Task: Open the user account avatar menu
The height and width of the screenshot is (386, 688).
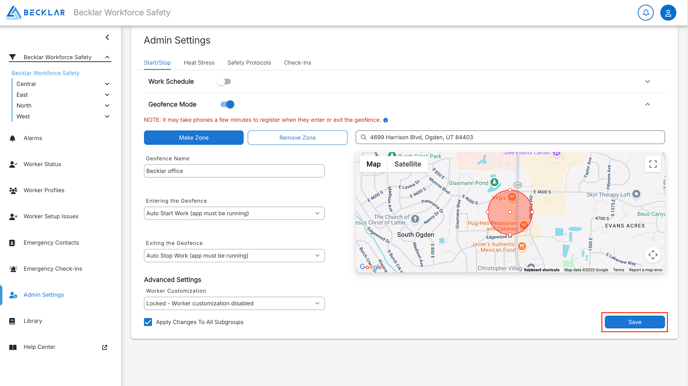Action: coord(668,13)
